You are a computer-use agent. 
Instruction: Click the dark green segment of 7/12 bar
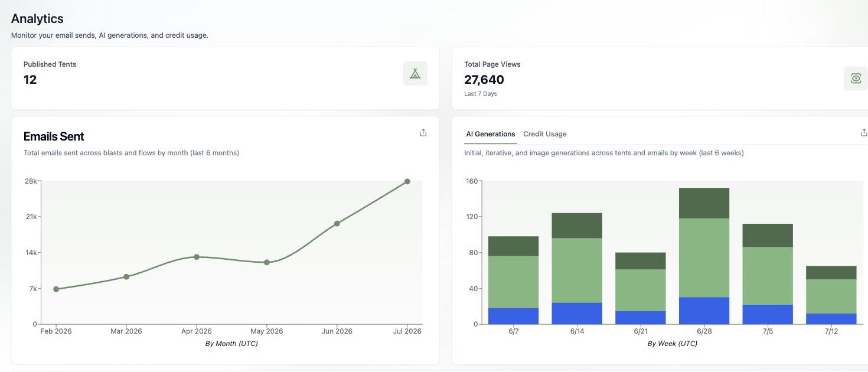tap(831, 272)
